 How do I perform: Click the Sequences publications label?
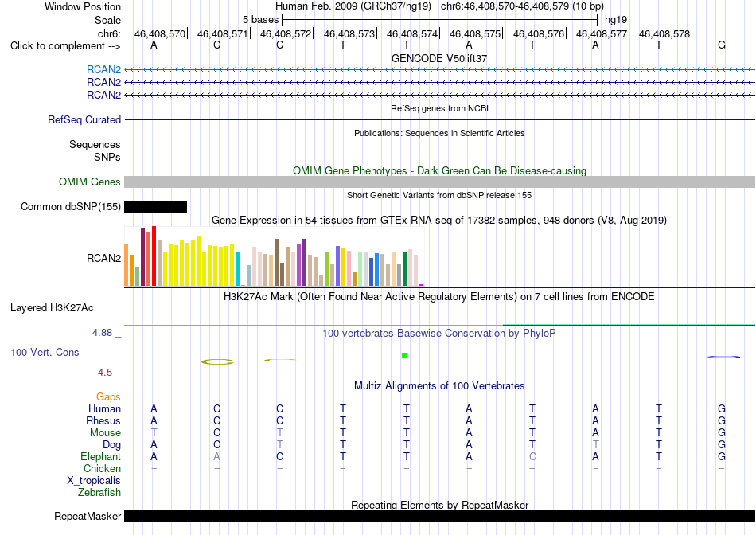[x=95, y=144]
